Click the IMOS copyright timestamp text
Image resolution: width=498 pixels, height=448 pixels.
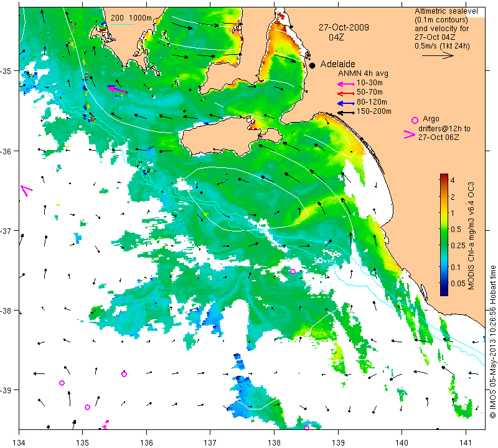(492, 342)
